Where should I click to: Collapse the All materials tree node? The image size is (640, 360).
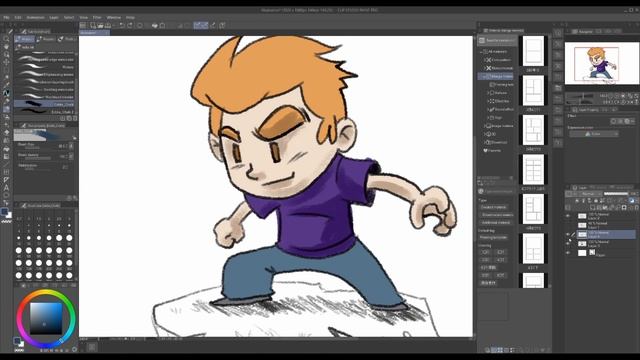click(481, 52)
